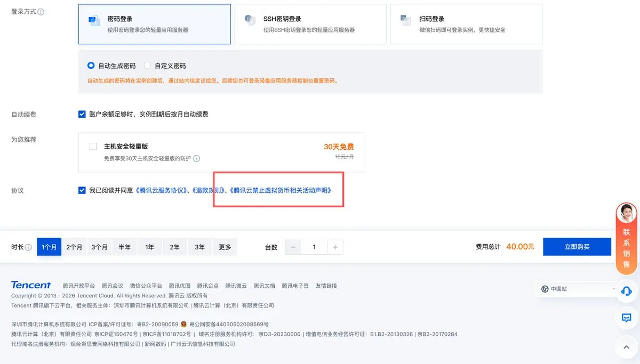Image resolution: width=640 pixels, height=364 pixels.
Task: Click the feedback chat bubble icon
Action: click(x=627, y=318)
